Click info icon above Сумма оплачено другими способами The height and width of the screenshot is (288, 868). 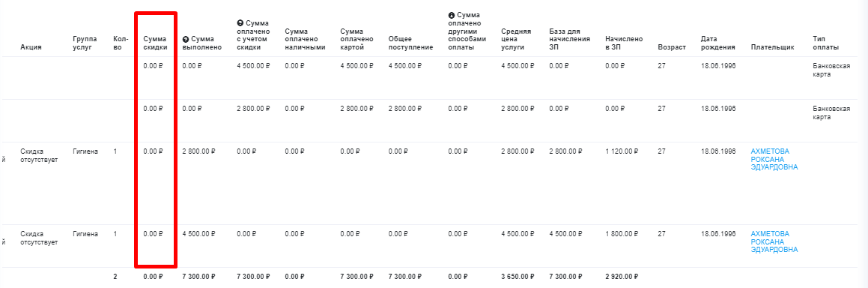click(451, 15)
